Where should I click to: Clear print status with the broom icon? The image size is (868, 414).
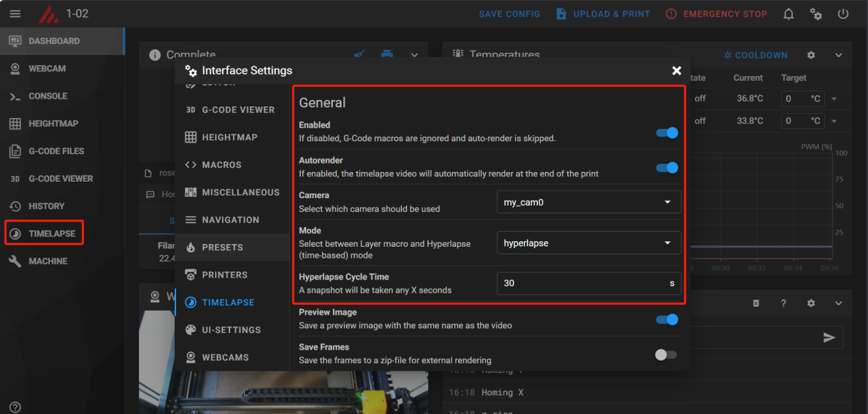pyautogui.click(x=360, y=55)
